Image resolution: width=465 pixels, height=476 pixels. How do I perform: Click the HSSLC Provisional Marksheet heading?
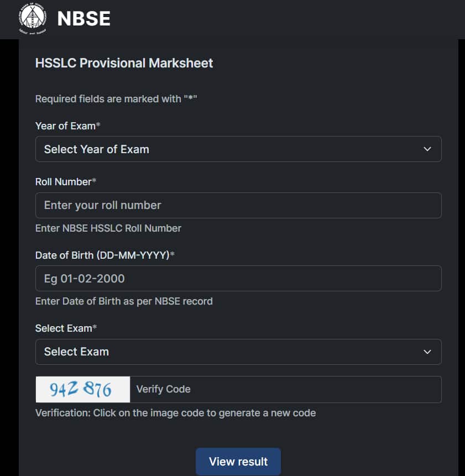click(124, 63)
